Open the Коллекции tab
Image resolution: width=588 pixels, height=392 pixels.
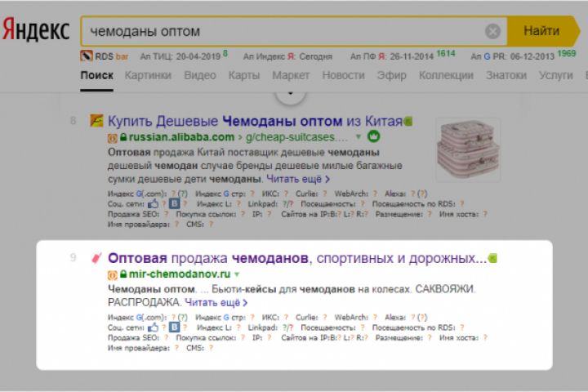(446, 75)
